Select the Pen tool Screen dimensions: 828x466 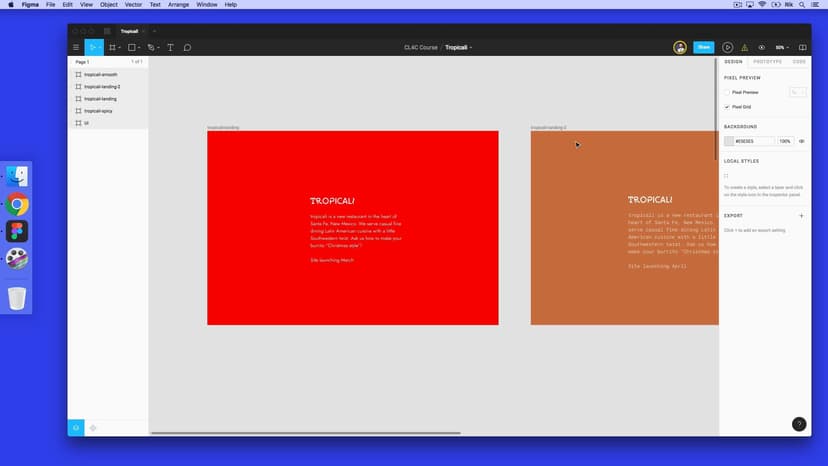coord(151,47)
